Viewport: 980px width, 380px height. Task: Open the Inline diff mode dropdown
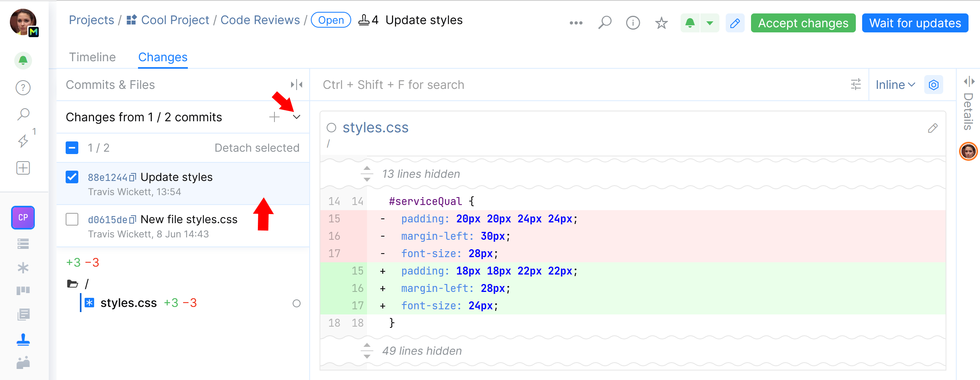point(895,85)
